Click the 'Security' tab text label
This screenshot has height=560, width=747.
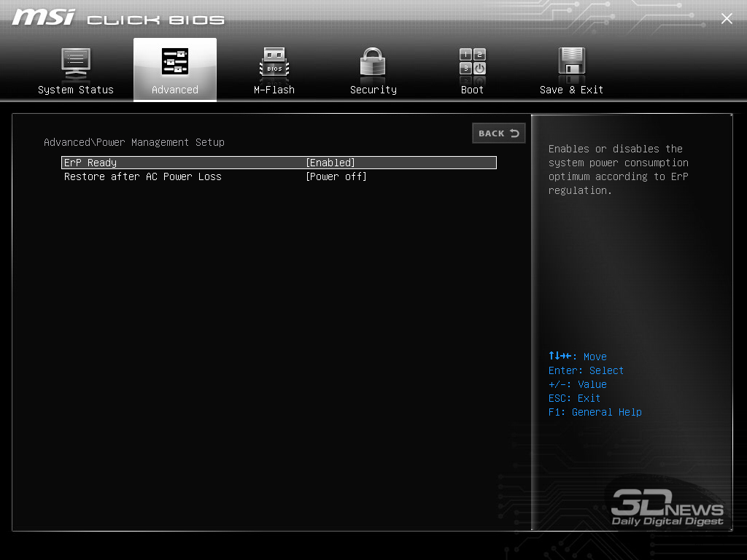(373, 90)
